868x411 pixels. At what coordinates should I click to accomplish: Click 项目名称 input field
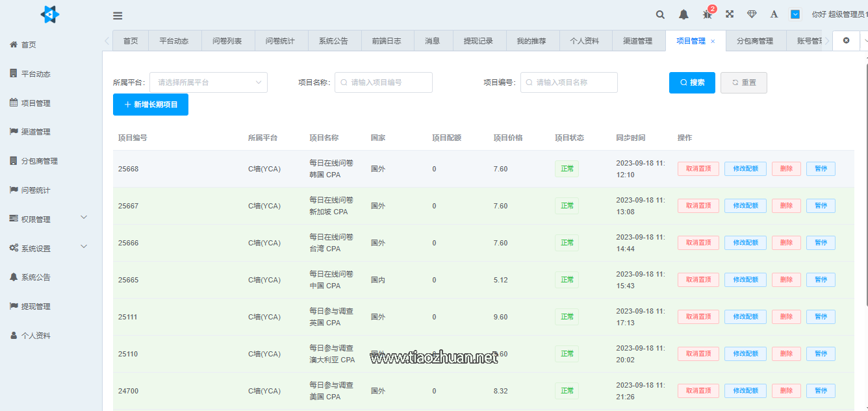click(x=384, y=82)
